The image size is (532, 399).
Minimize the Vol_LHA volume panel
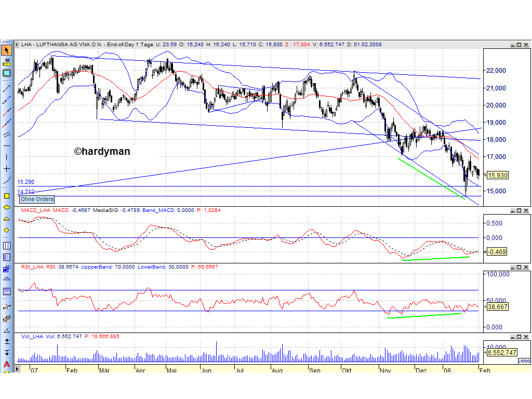tap(512, 336)
